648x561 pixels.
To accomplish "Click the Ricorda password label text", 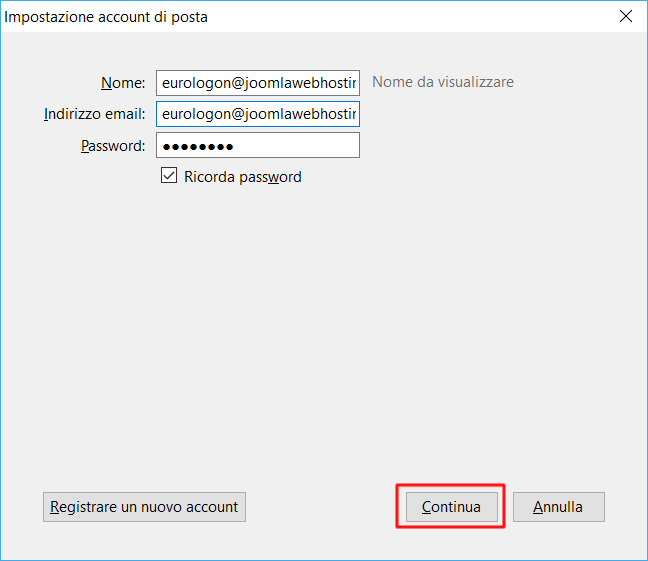I will [x=242, y=177].
